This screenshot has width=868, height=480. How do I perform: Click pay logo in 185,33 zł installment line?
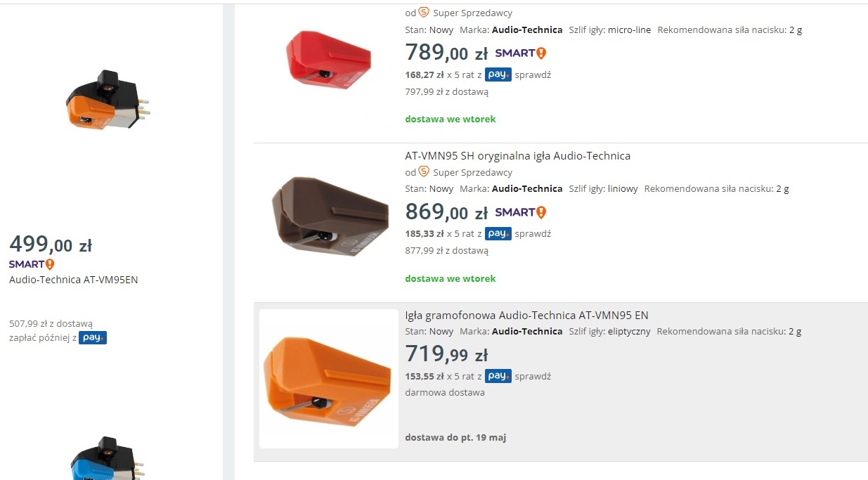pyautogui.click(x=498, y=234)
